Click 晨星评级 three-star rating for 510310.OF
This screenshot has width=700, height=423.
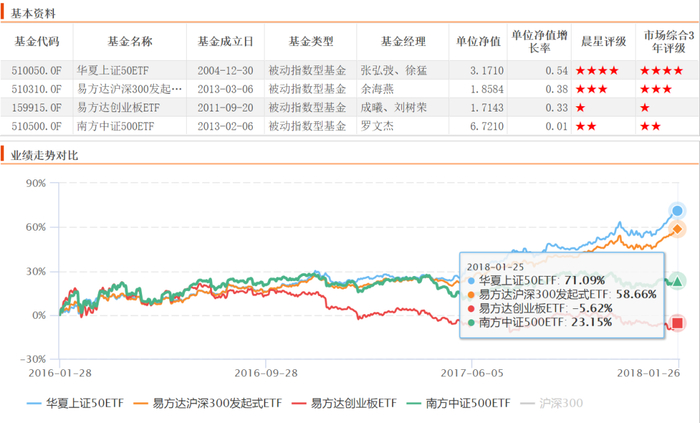click(x=592, y=89)
